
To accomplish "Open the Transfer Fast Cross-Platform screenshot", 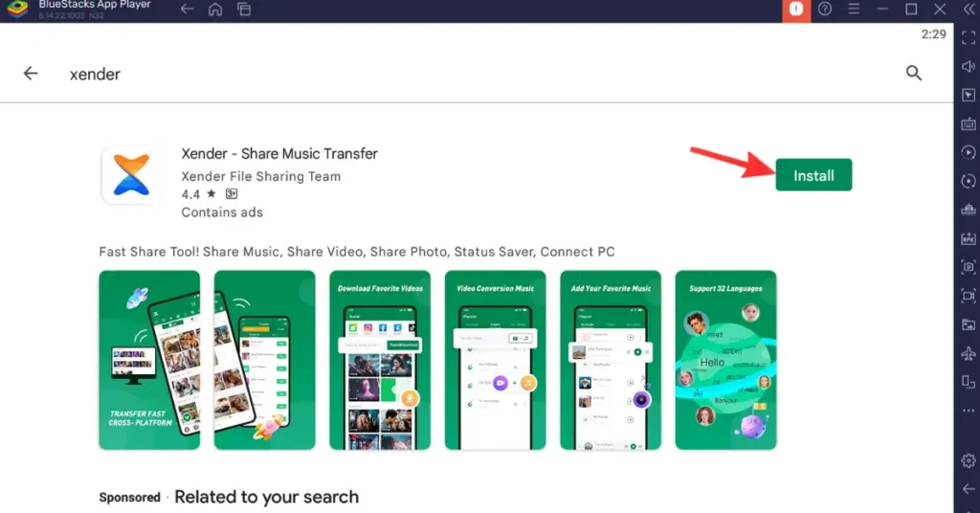I will point(149,360).
